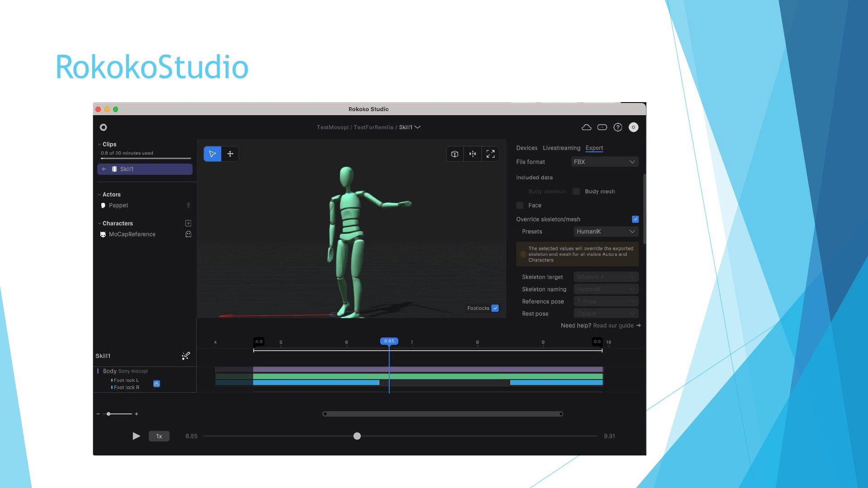Click the foot lock lock icon
Screen dimensions: 868x488
click(156, 384)
